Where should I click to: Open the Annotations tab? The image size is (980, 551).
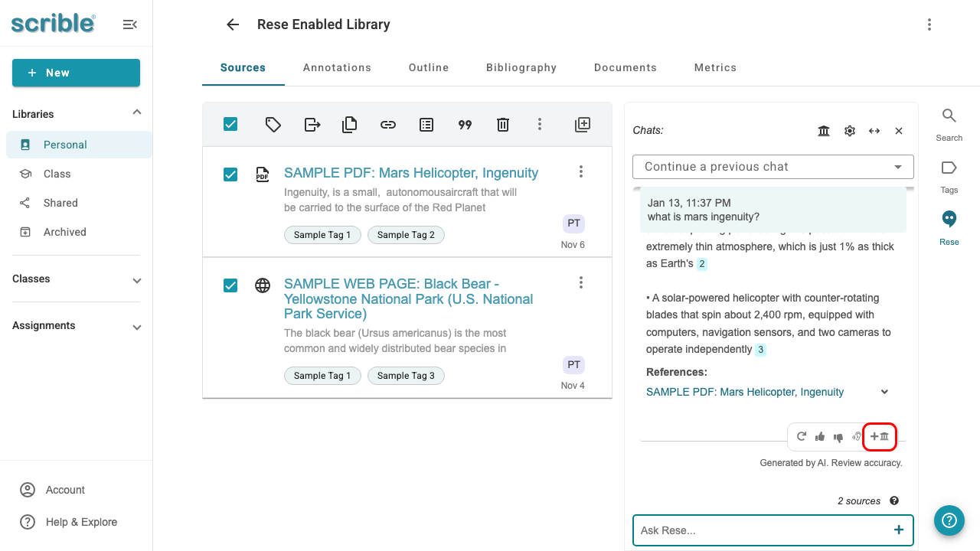(x=337, y=67)
